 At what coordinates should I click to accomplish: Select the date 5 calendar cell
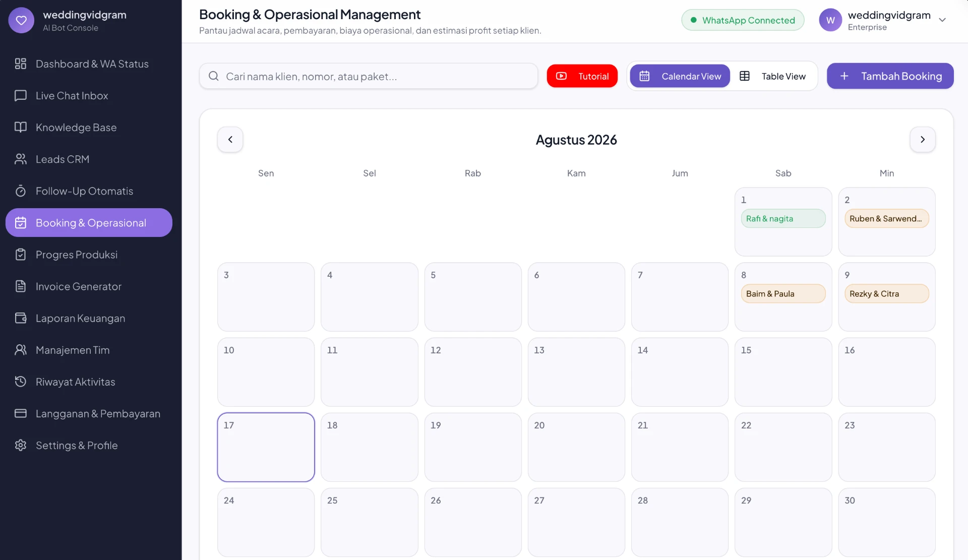(473, 296)
